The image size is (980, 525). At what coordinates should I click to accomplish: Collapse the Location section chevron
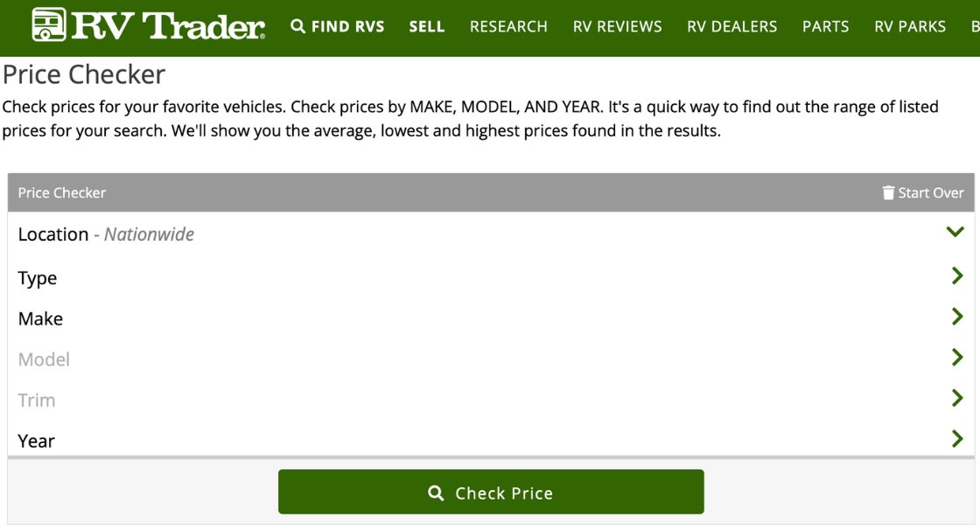[955, 233]
